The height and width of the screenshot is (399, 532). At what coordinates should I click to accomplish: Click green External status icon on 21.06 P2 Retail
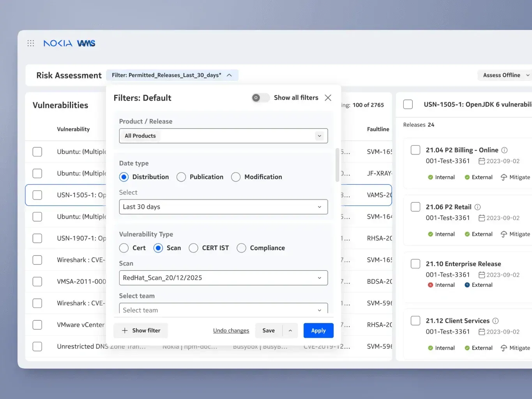pos(467,234)
